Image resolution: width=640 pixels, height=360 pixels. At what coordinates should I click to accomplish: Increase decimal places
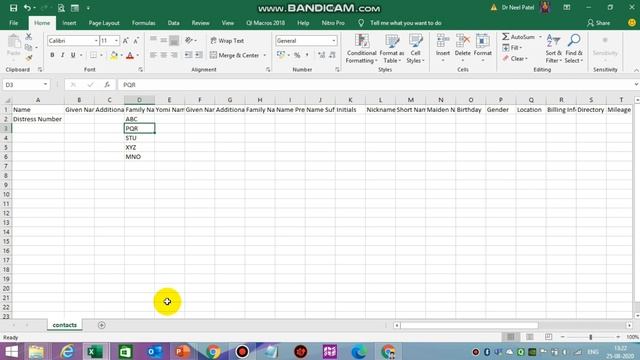click(x=322, y=55)
